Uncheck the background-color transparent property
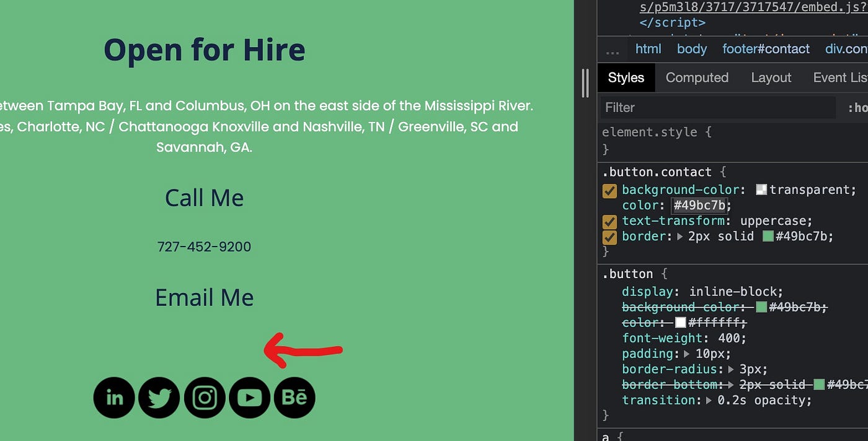 pos(609,190)
